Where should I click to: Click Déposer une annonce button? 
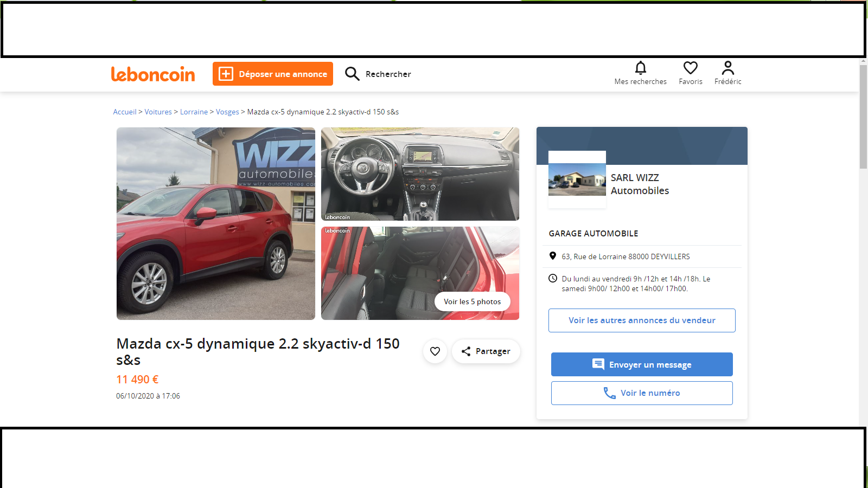coord(273,74)
